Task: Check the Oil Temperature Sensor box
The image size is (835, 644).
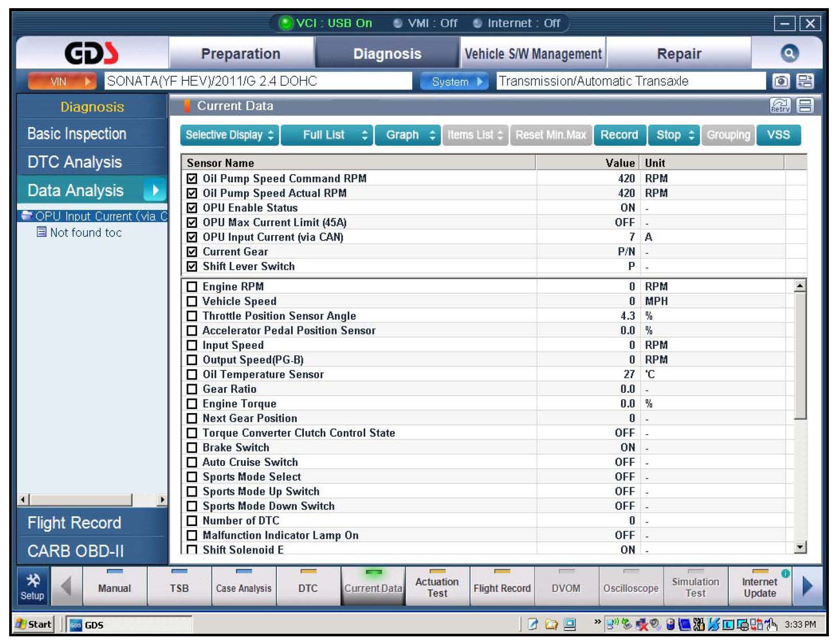Action: tap(192, 375)
